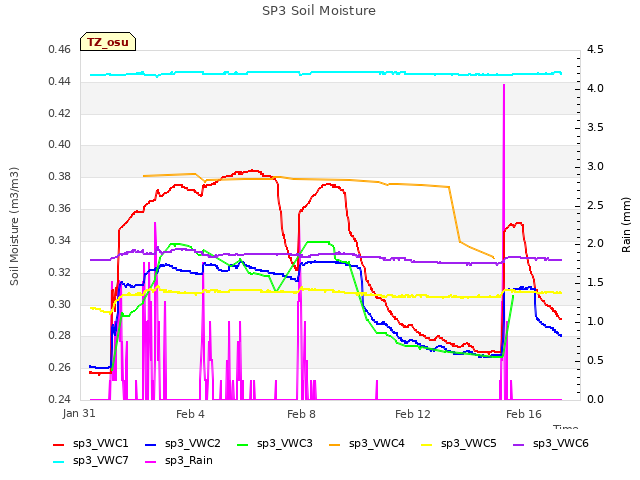Click the magenta sp3_Rain legend color marker
Viewport: 640px width, 480px height.
point(151,462)
